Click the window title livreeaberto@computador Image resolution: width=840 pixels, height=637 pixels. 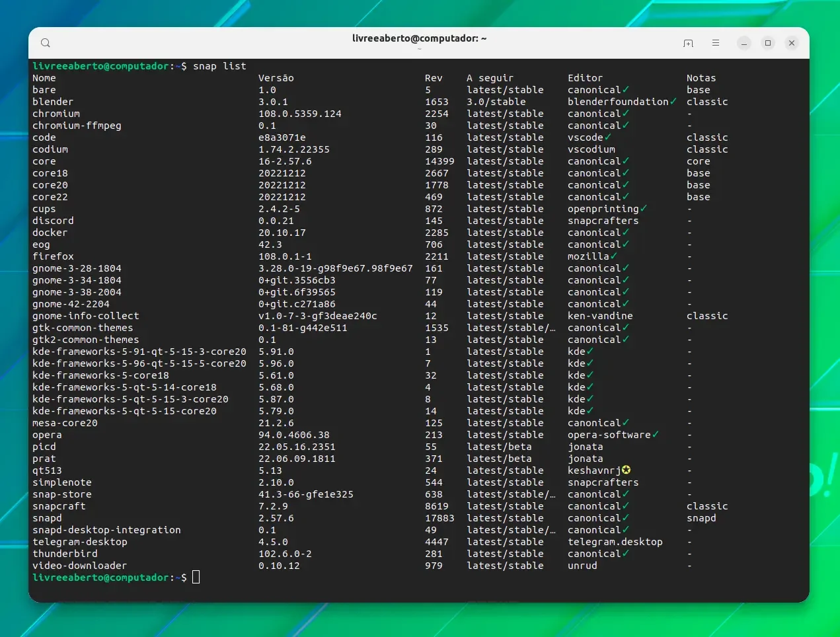pyautogui.click(x=420, y=38)
